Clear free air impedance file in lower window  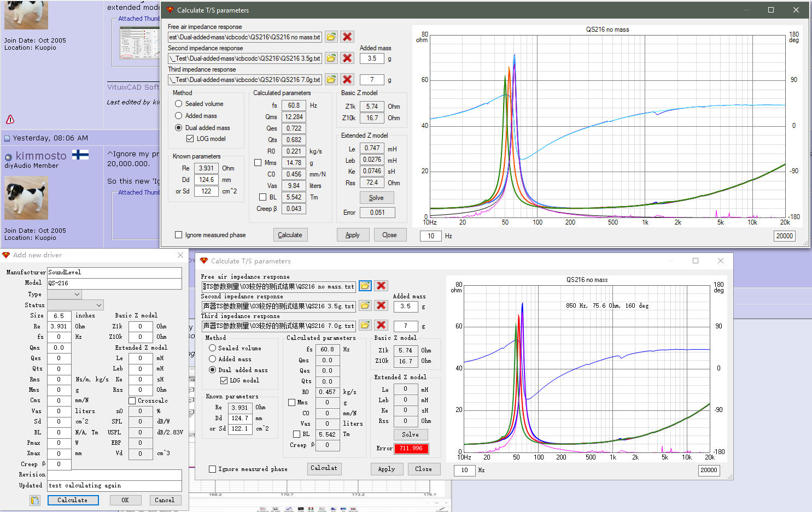pos(381,286)
